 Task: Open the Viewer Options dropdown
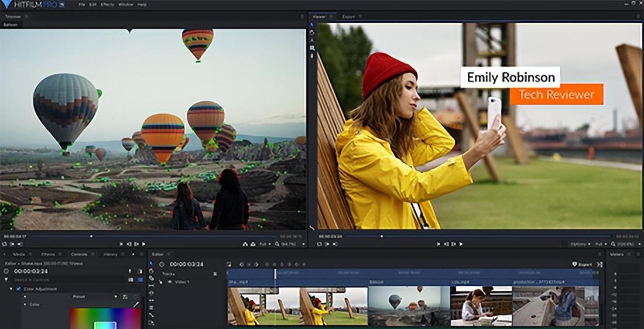click(x=580, y=244)
